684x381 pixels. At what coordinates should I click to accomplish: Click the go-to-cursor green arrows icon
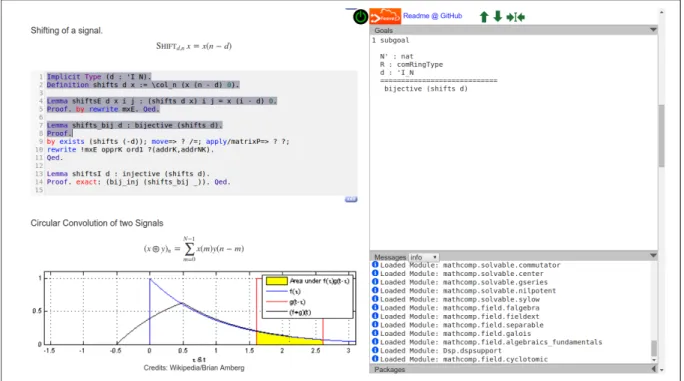[516, 17]
